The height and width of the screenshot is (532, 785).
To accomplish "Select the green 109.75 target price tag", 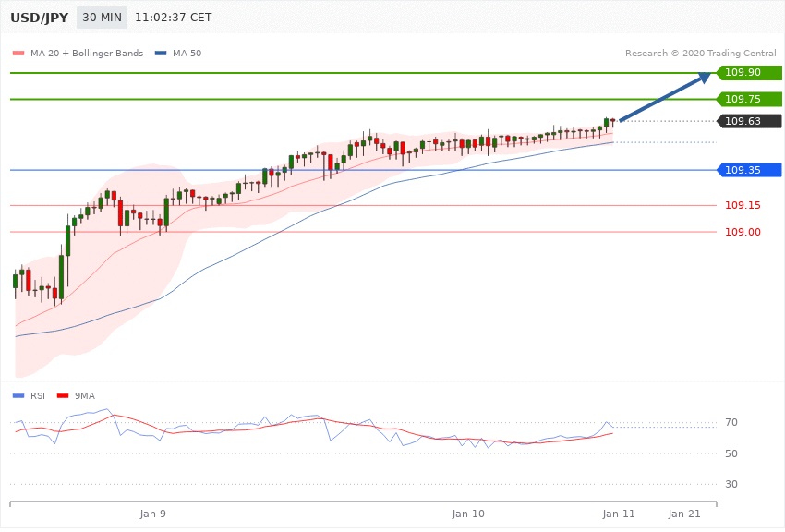I will (x=748, y=99).
